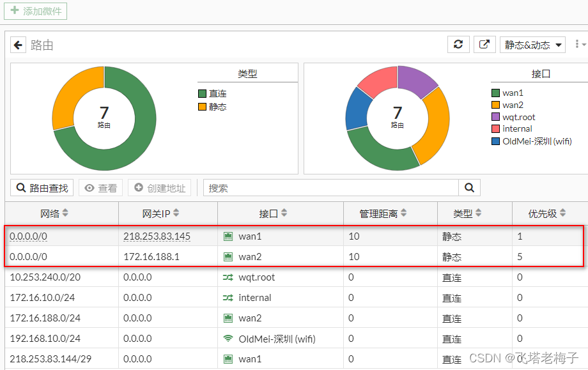Click the red internal legend swatch
Viewport: 588px width, 370px height.
pos(495,129)
